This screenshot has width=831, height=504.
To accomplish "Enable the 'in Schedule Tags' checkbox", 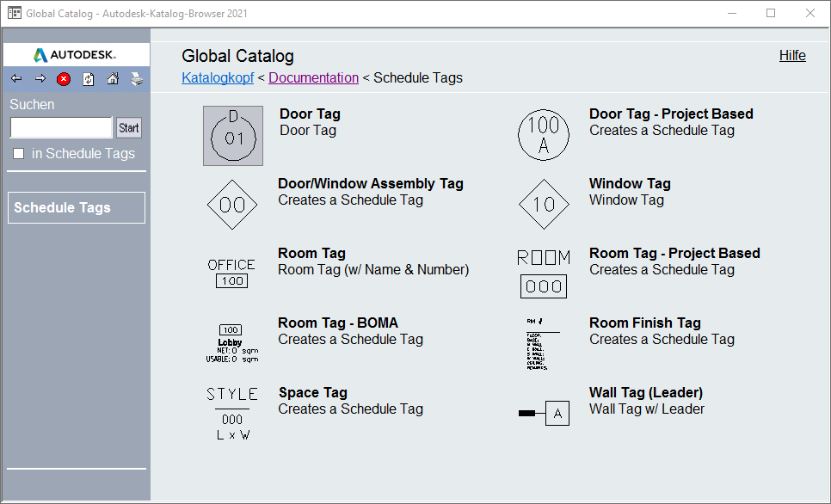I will [19, 154].
